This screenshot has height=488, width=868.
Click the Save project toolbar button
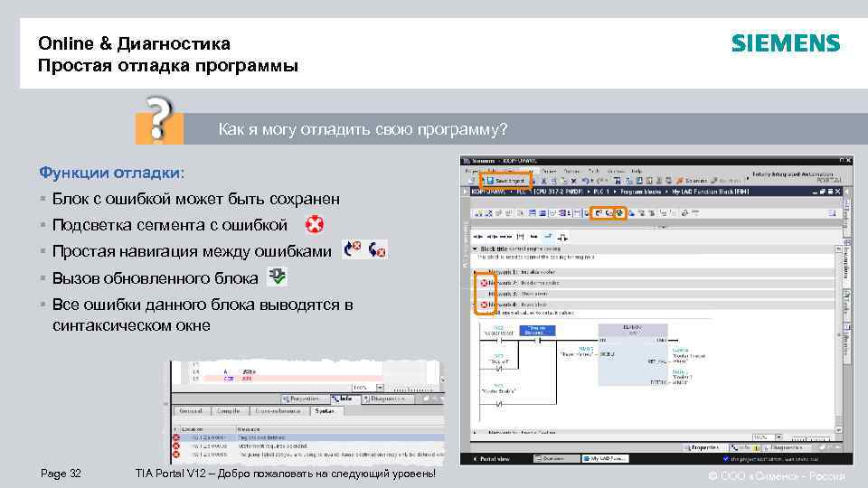(x=506, y=181)
